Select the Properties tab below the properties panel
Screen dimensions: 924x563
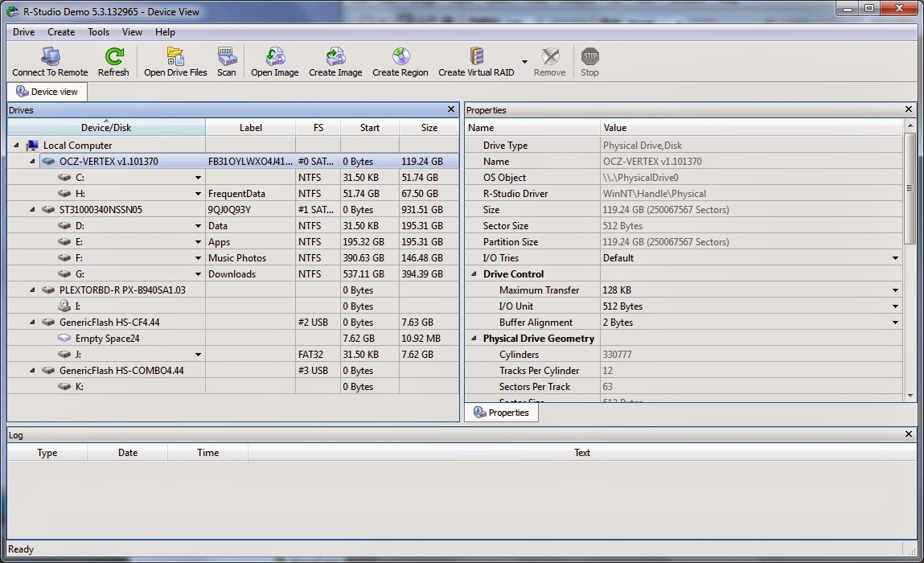[x=502, y=413]
